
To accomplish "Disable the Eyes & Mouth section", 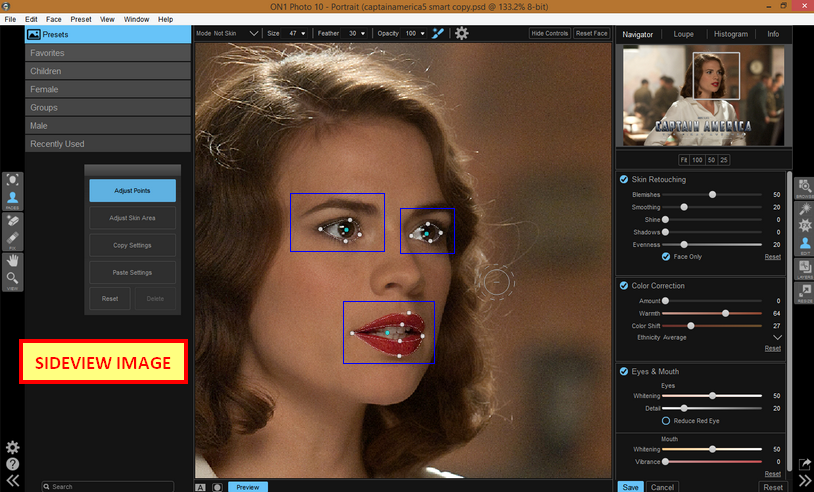I will click(x=623, y=371).
